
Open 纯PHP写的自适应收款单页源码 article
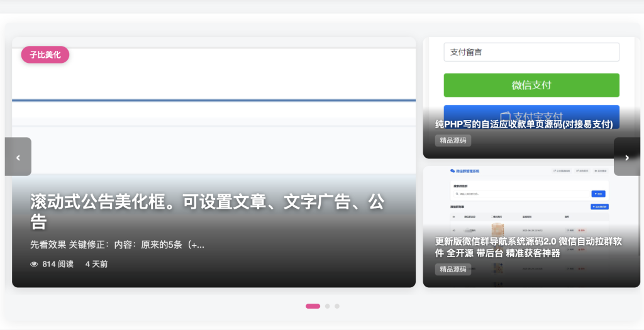pyautogui.click(x=524, y=124)
